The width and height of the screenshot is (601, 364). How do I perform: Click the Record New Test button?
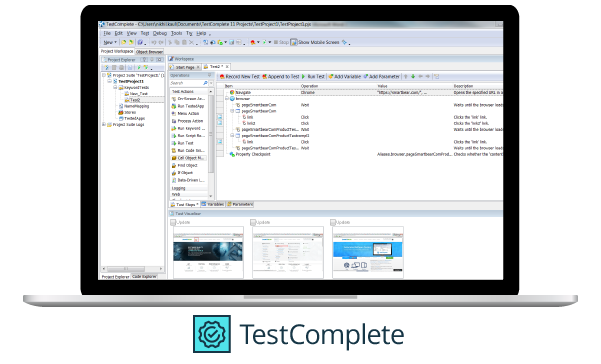(240, 77)
